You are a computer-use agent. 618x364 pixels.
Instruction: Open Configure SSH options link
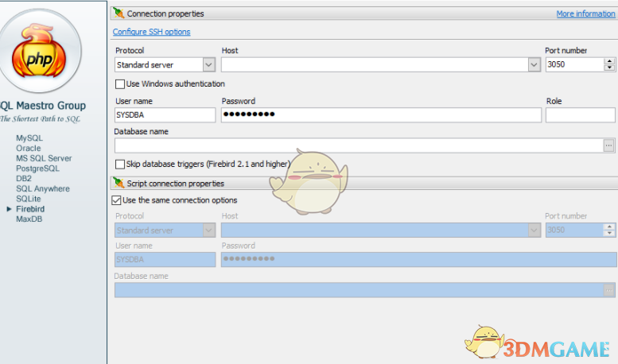pyautogui.click(x=151, y=32)
